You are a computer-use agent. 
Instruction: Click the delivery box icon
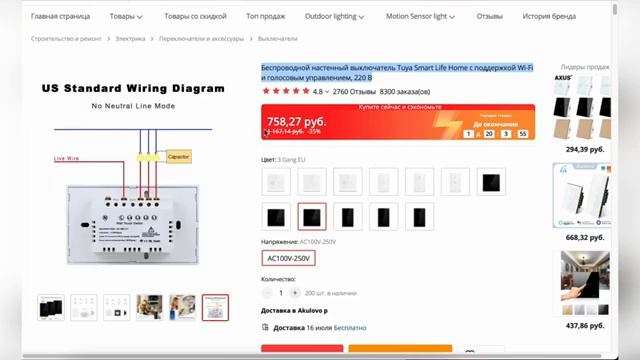point(265,327)
